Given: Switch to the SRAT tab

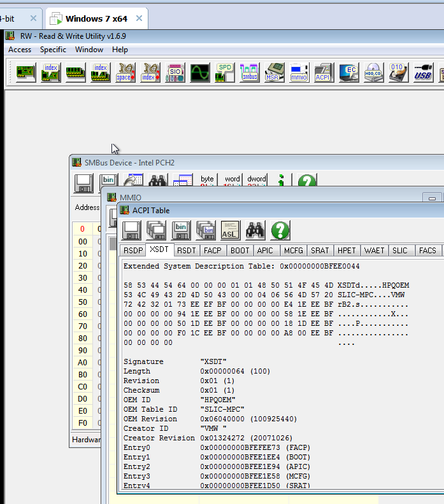Looking at the screenshot, I should [x=320, y=250].
